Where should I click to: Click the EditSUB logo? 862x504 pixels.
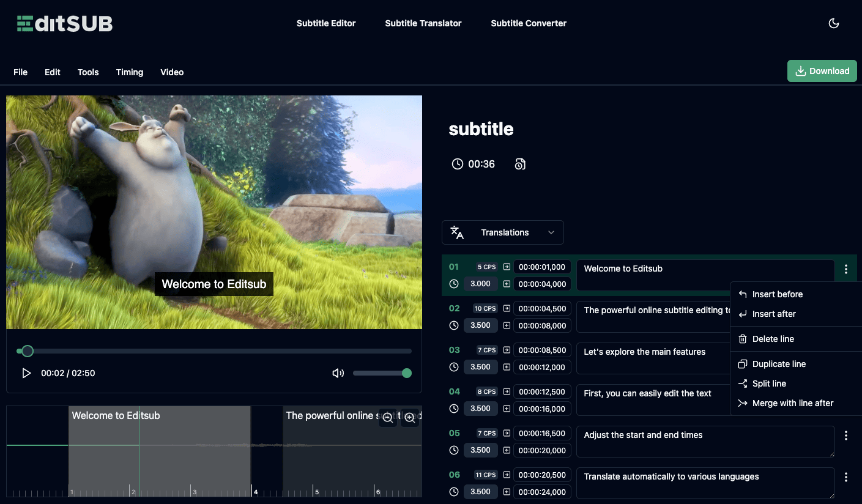(x=64, y=23)
